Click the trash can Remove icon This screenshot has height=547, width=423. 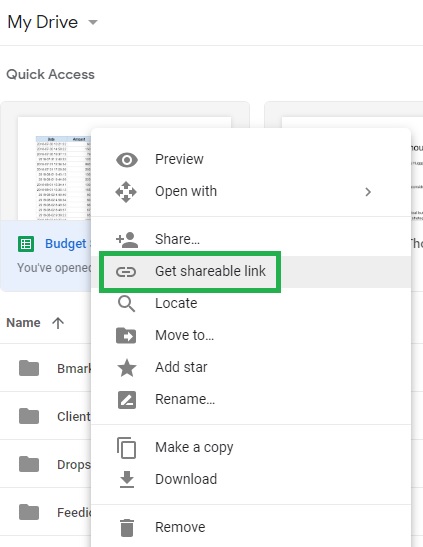tap(127, 527)
